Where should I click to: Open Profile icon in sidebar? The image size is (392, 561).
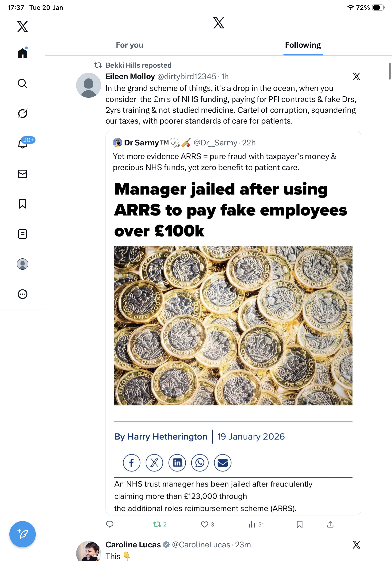pos(23,264)
